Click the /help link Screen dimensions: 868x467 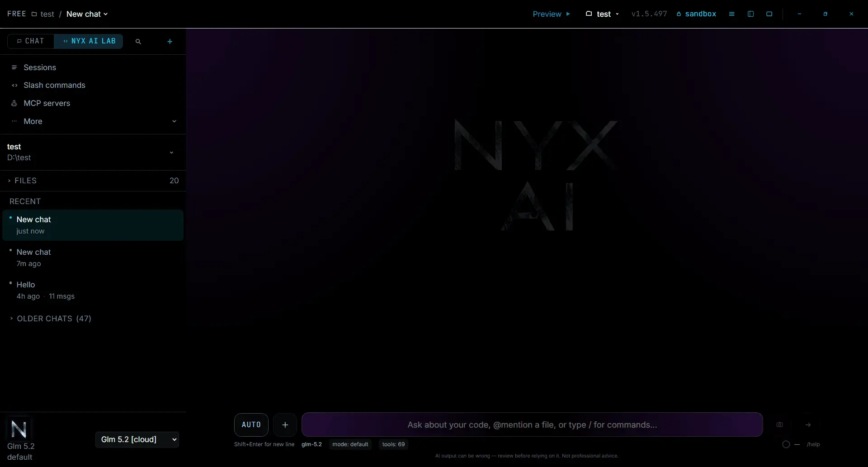[x=813, y=444]
